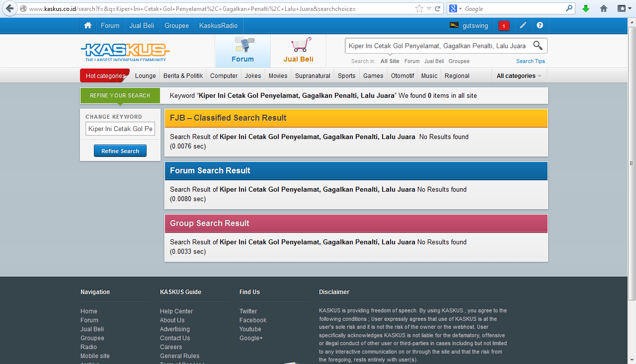Click the KASKUS logo

coord(125,51)
